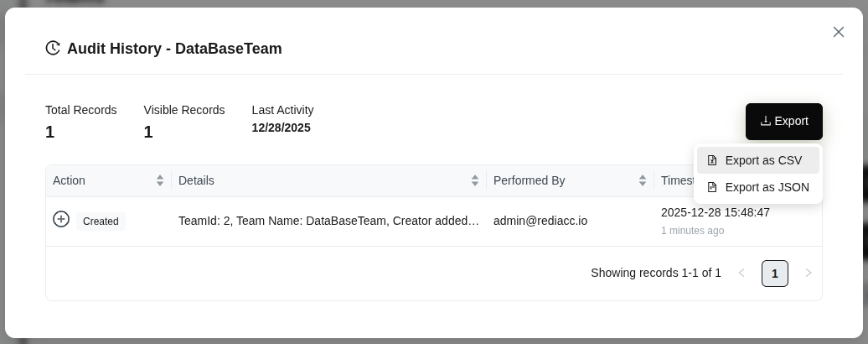The image size is (868, 344).
Task: Click the plus-circle icon in the Created row
Action: pyautogui.click(x=61, y=219)
